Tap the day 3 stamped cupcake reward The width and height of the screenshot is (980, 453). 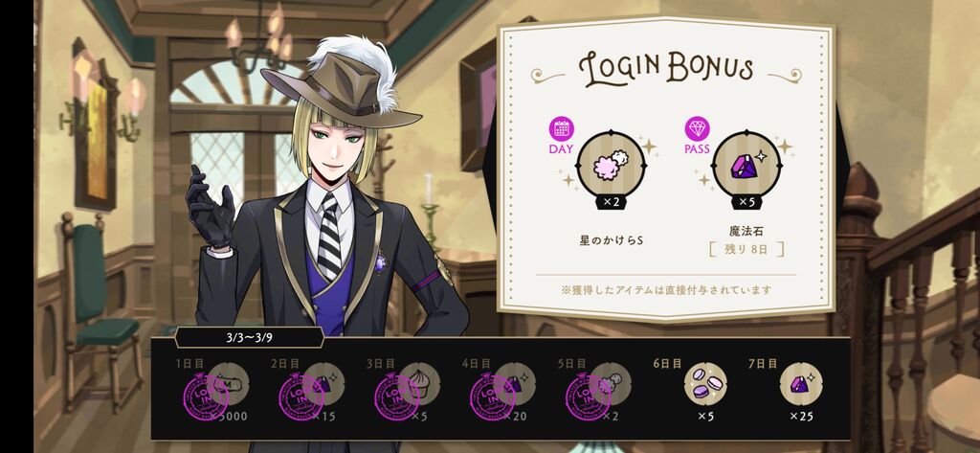(407, 391)
